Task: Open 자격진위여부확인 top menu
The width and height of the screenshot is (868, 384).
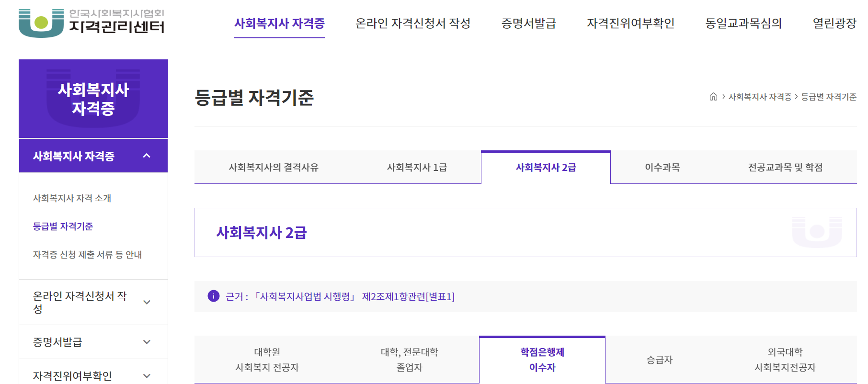Action: pos(630,23)
